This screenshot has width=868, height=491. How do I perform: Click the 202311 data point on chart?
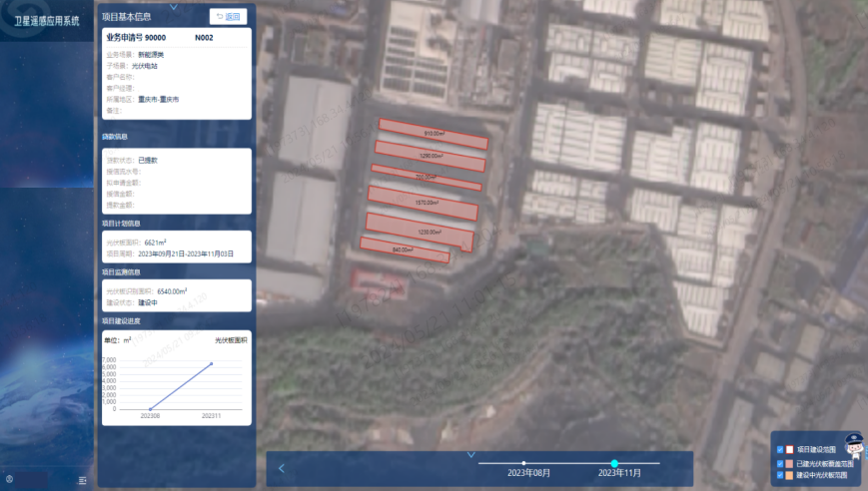(211, 363)
